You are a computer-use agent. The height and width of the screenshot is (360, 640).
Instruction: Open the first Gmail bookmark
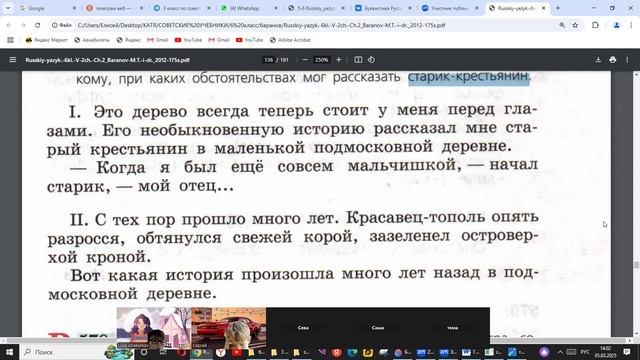pyautogui.click(x=158, y=40)
